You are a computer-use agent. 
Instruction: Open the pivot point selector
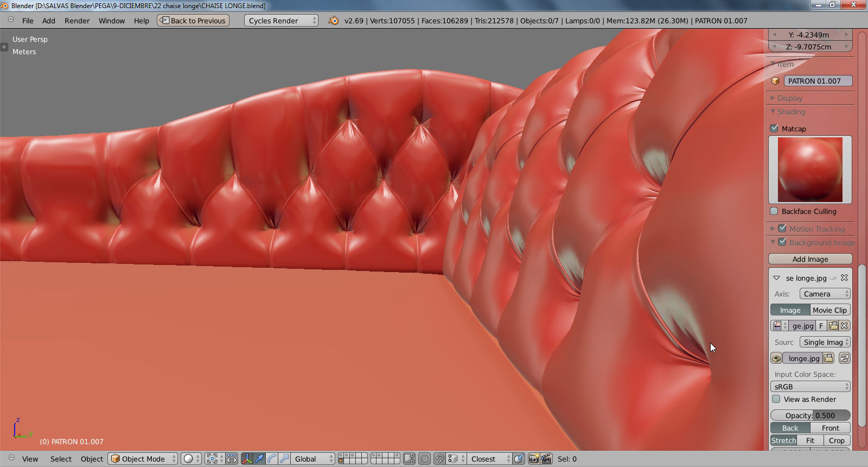[x=215, y=459]
